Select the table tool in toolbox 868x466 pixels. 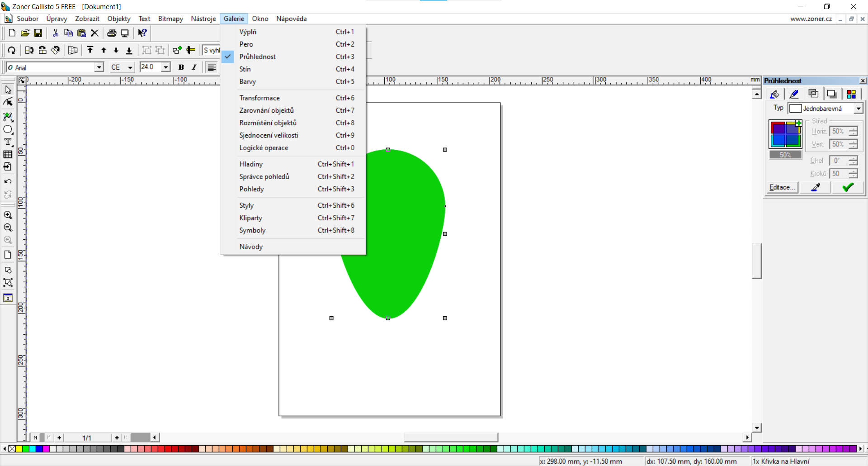8,154
